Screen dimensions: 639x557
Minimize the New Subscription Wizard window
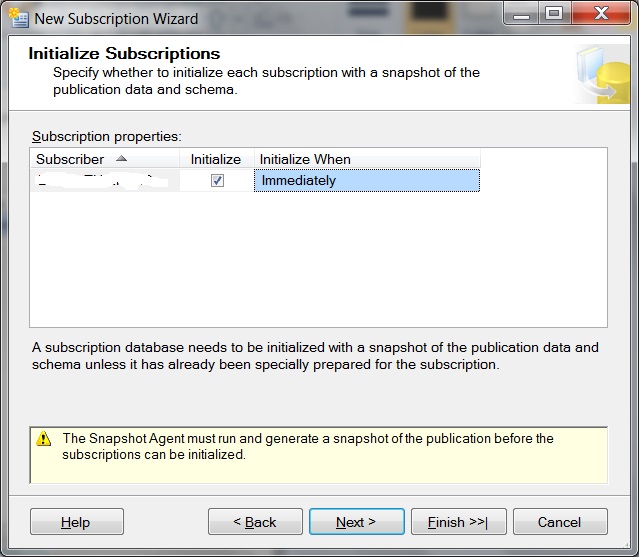pos(521,14)
